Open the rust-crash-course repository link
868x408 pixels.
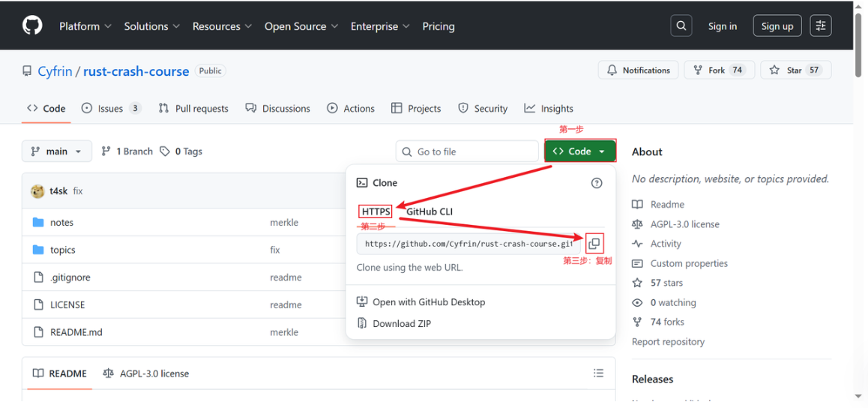tap(136, 71)
